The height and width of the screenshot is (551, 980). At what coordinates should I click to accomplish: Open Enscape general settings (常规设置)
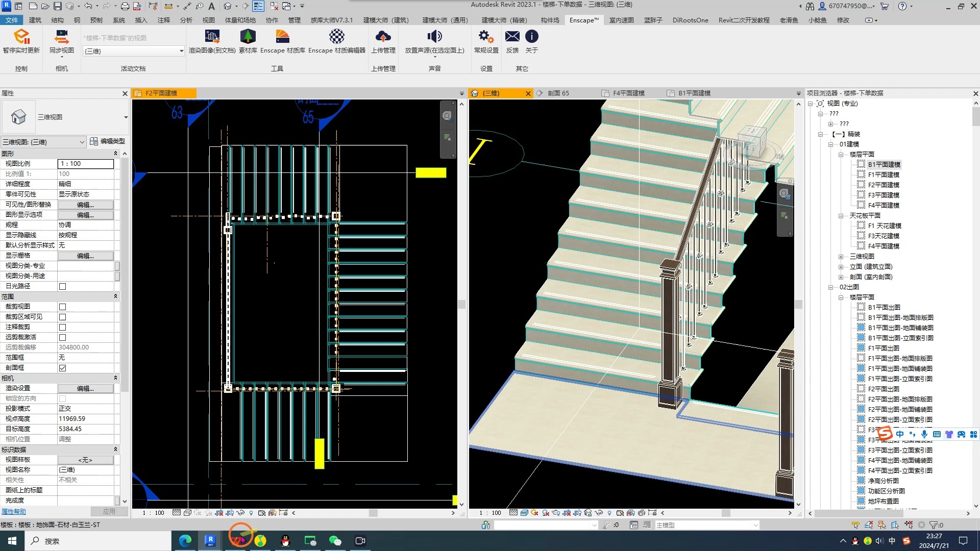click(x=486, y=37)
